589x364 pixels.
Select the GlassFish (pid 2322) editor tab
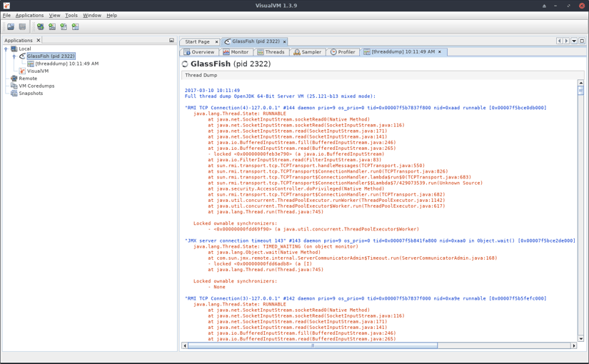pyautogui.click(x=256, y=41)
